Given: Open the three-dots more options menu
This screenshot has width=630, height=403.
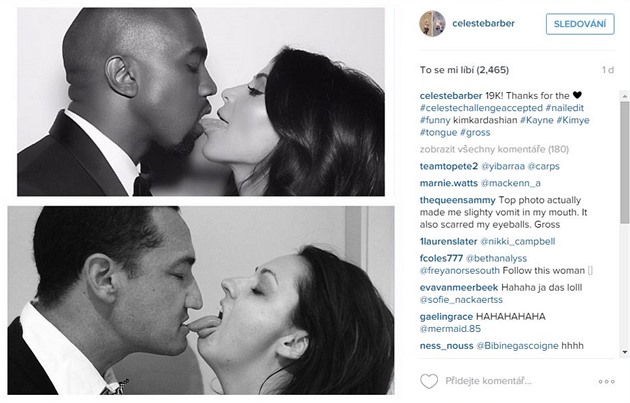Looking at the screenshot, I should tap(606, 381).
